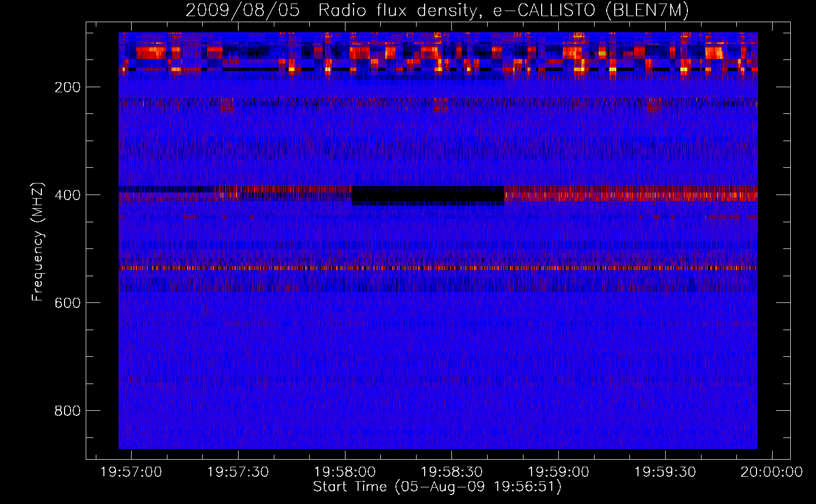
Task: Click the bright horizontal emission line near 535 MHz
Action: click(x=438, y=268)
